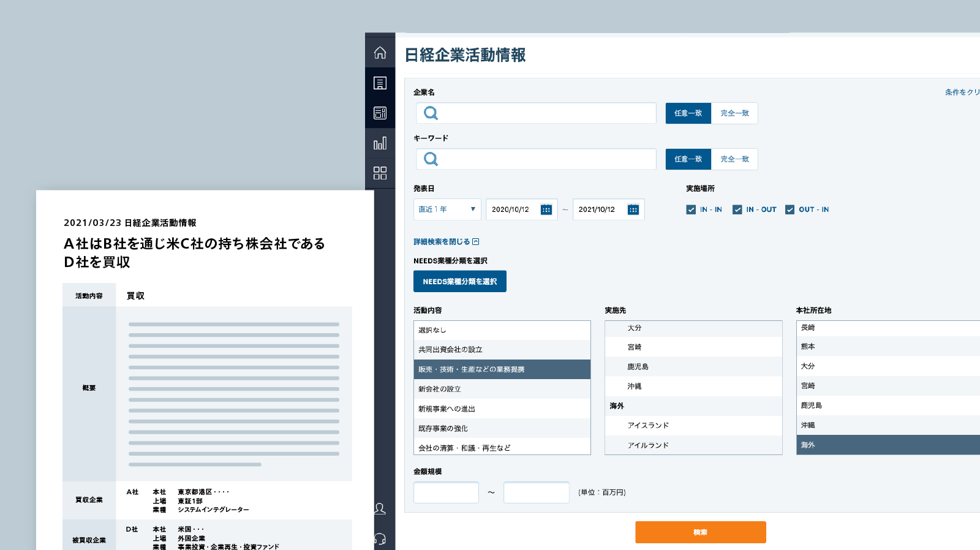
Task: Open the 直近1年 period dropdown
Action: tap(447, 209)
